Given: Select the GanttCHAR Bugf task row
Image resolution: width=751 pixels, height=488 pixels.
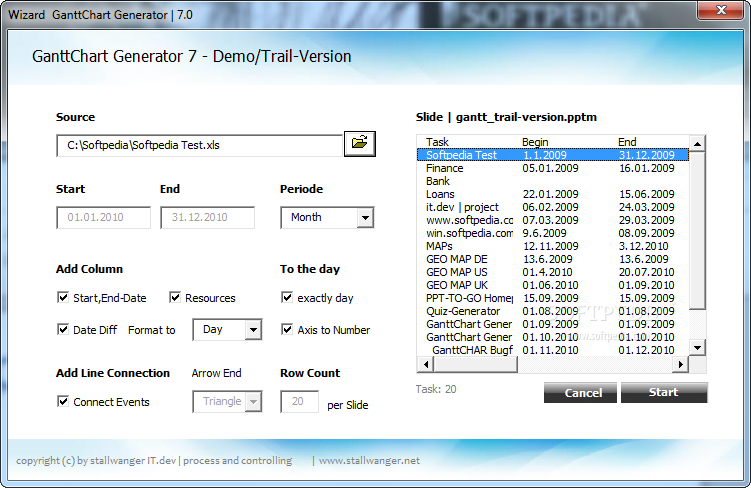Looking at the screenshot, I should (553, 350).
